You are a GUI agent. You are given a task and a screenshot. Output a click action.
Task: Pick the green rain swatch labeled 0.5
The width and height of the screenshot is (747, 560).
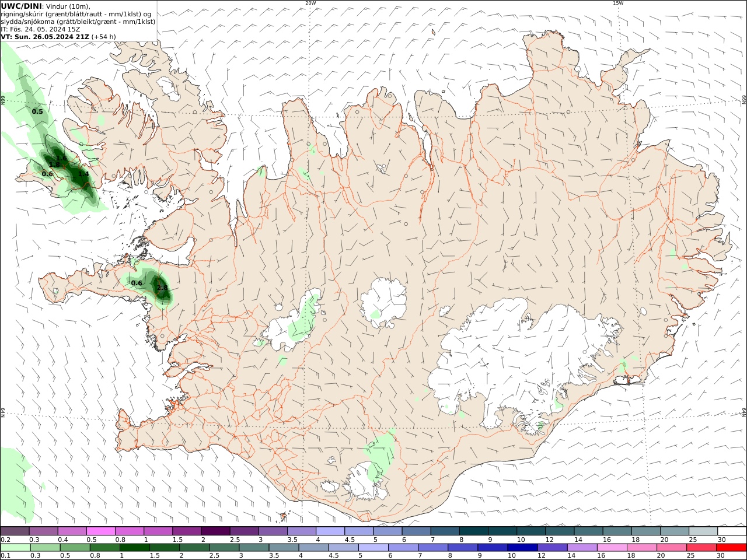click(75, 548)
